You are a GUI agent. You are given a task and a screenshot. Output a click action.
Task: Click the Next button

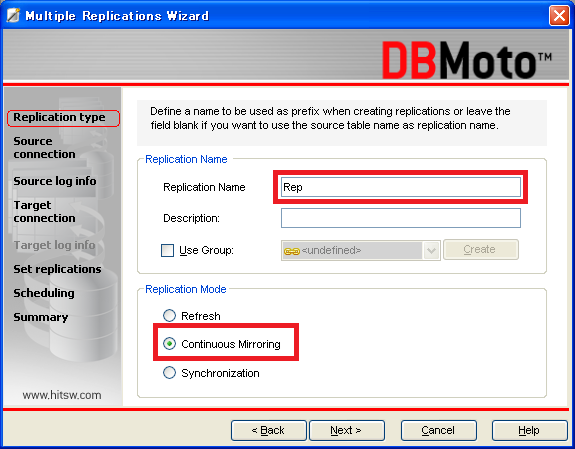tap(347, 430)
